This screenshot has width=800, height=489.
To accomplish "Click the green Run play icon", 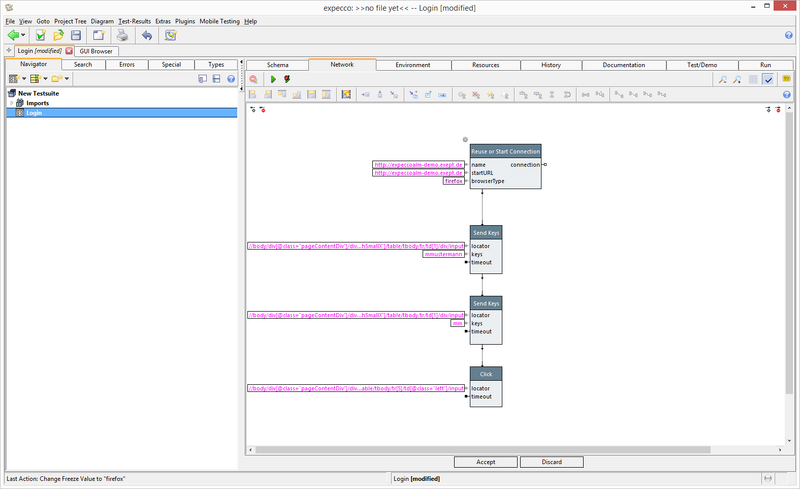I will click(x=274, y=79).
